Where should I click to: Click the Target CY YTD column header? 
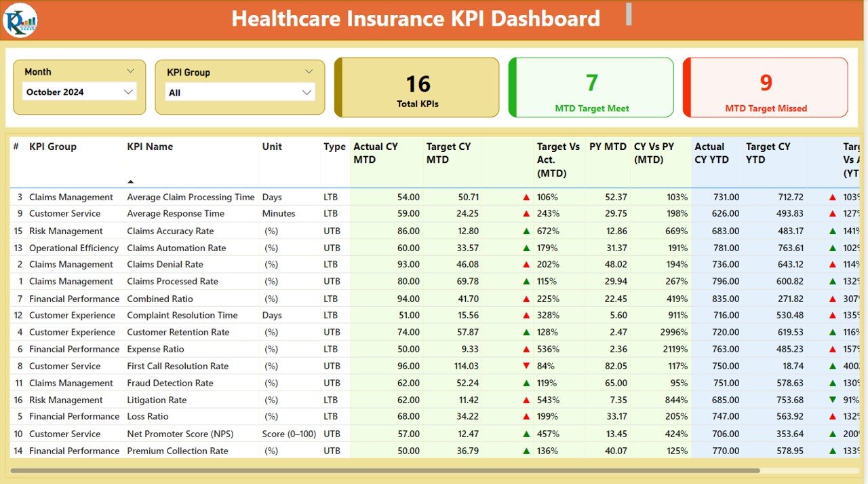coord(768,153)
